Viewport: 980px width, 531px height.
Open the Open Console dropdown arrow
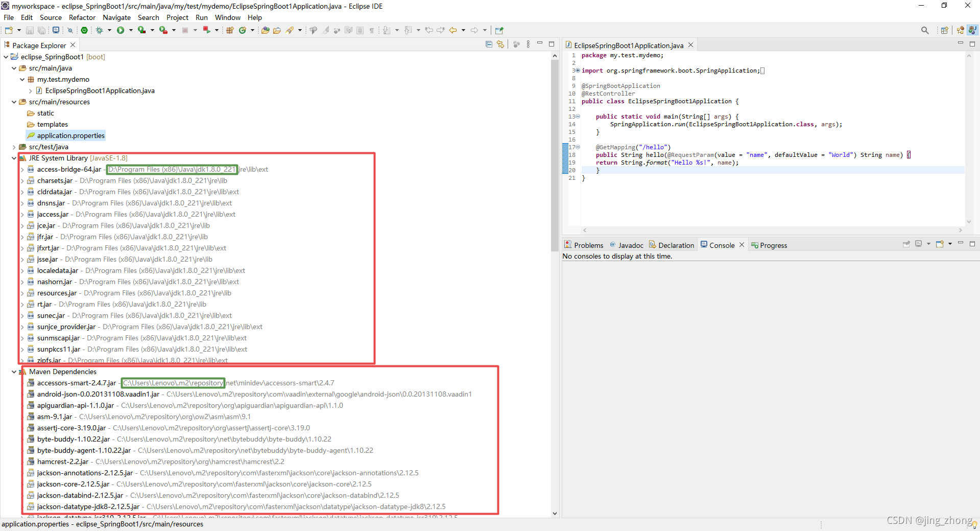pyautogui.click(x=950, y=244)
